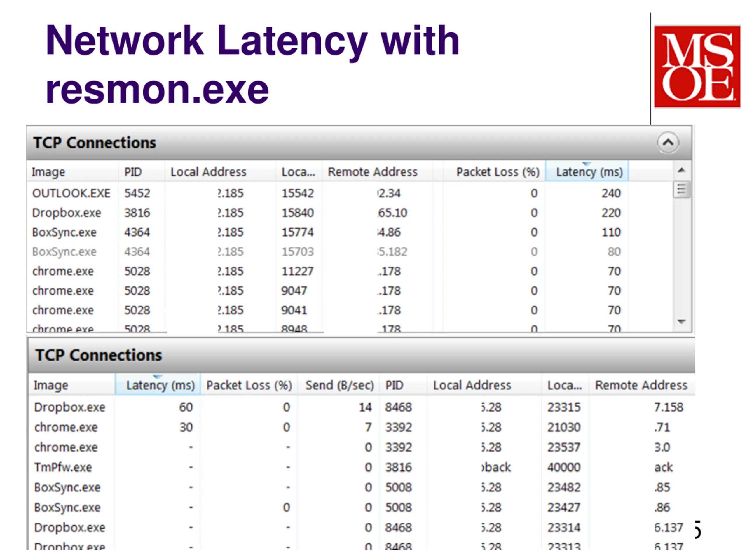Image resolution: width=747 pixels, height=560 pixels.
Task: Click remote address 65.10
Action: click(392, 213)
